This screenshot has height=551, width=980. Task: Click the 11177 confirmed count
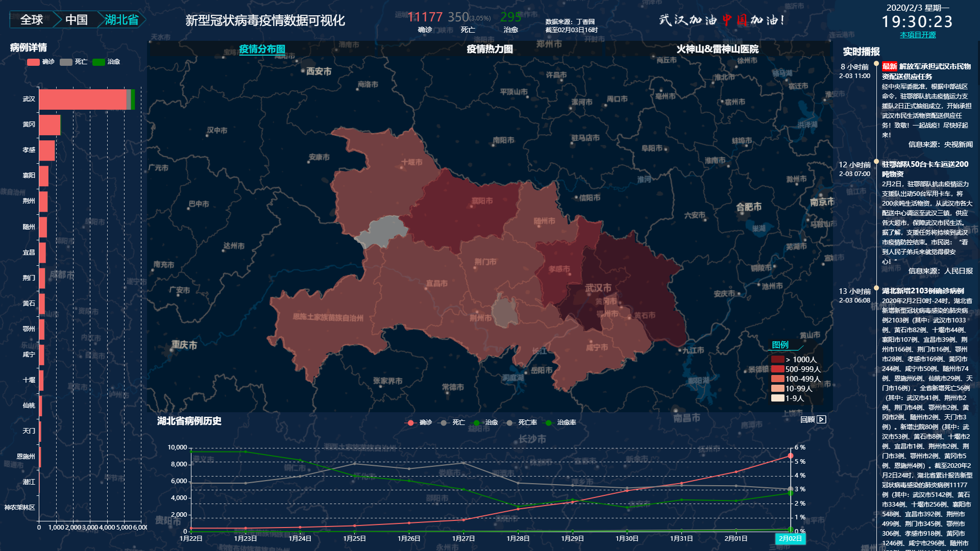425,17
